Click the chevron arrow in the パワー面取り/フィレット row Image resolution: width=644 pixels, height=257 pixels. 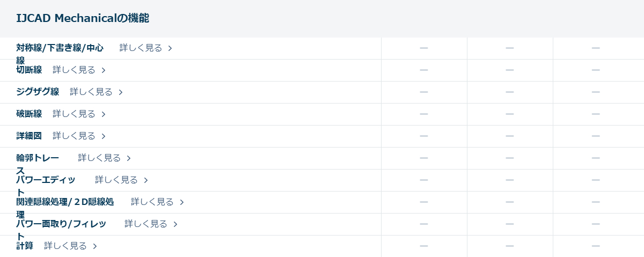point(175,224)
